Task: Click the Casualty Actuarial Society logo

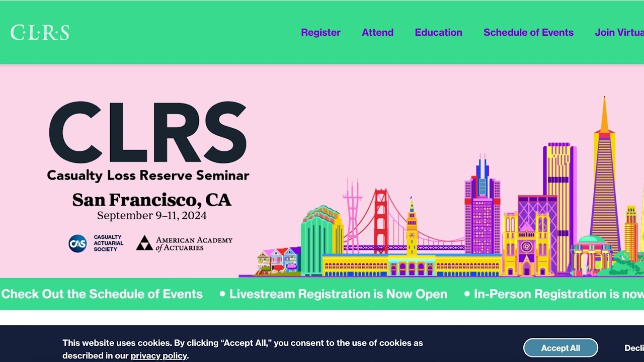Action: 96,243
